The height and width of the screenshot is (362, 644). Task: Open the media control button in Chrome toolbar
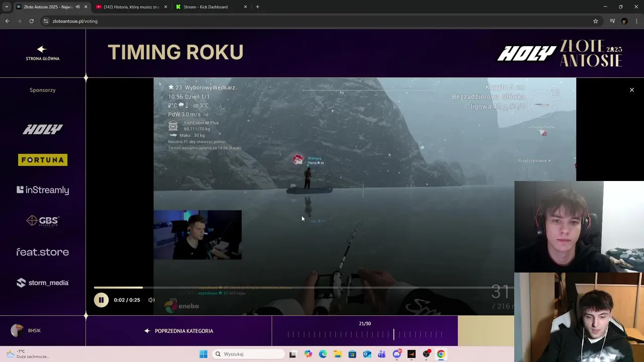(x=612, y=21)
